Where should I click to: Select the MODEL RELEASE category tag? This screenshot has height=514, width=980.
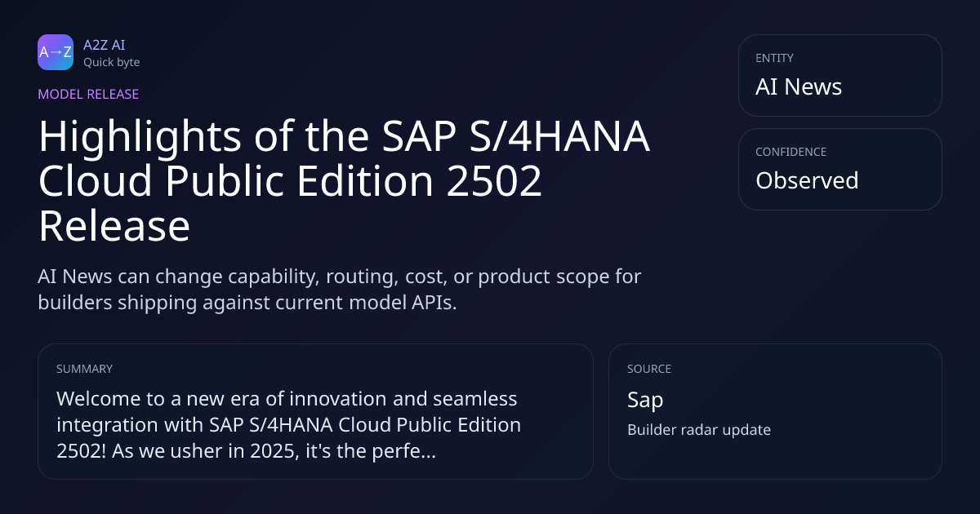click(x=88, y=94)
